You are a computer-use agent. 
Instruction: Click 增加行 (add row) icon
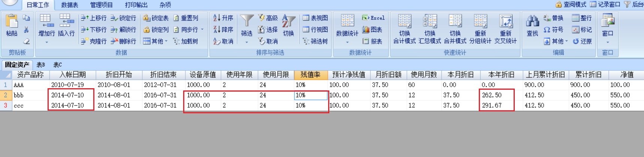click(46, 21)
